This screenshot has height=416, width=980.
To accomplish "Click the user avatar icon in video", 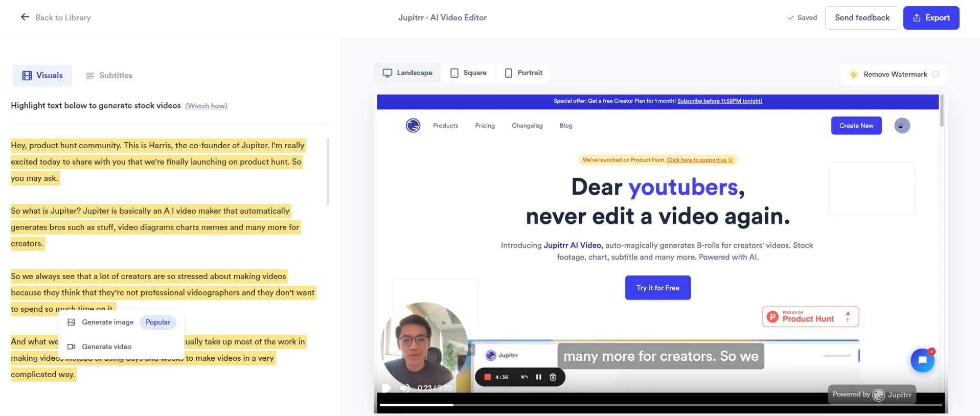I will pos(902,126).
